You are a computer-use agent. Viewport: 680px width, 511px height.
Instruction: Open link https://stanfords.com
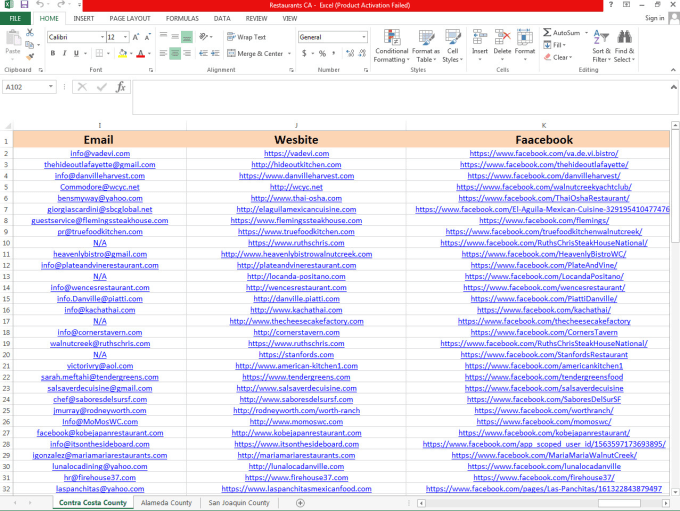click(296, 354)
